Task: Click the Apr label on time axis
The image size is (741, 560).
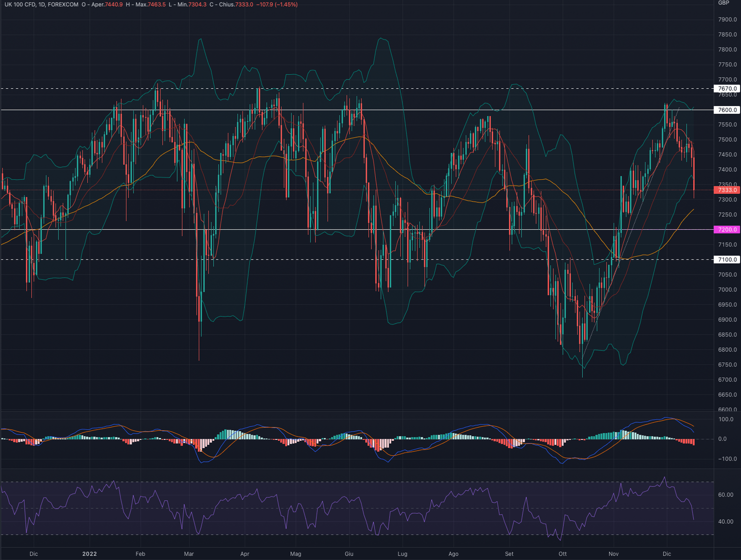Action: click(x=245, y=554)
